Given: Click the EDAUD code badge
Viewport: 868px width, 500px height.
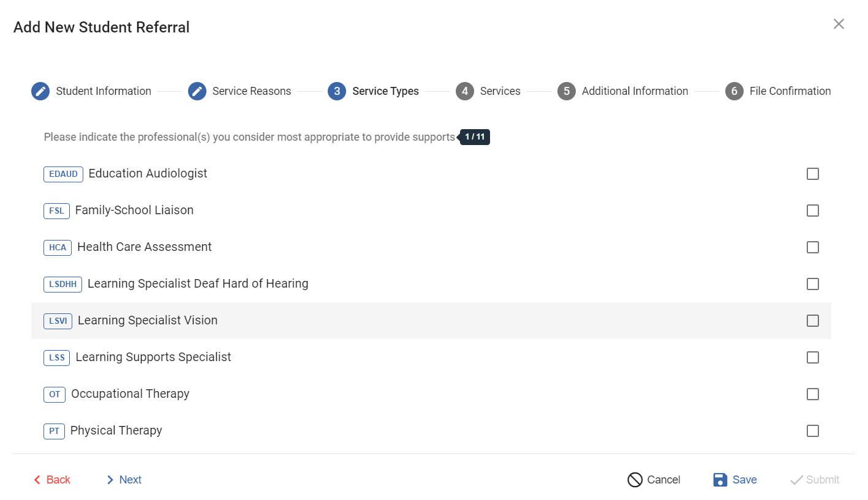Looking at the screenshot, I should pyautogui.click(x=63, y=174).
